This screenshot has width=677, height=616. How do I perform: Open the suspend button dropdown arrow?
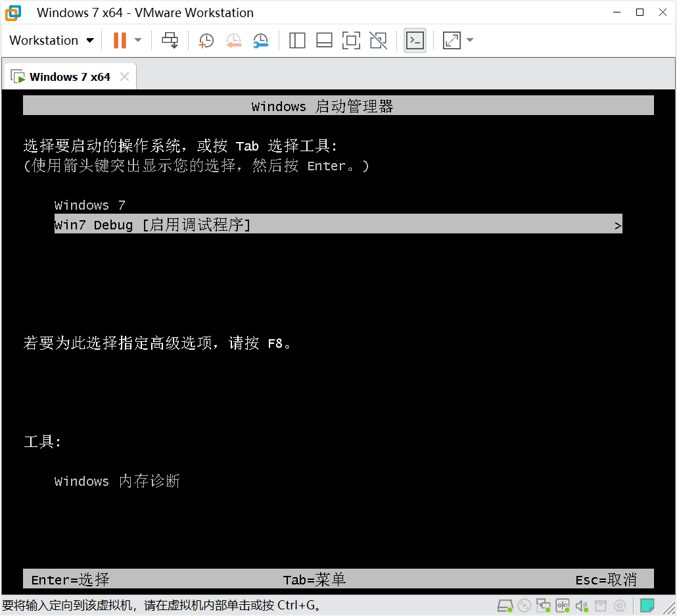tap(137, 40)
